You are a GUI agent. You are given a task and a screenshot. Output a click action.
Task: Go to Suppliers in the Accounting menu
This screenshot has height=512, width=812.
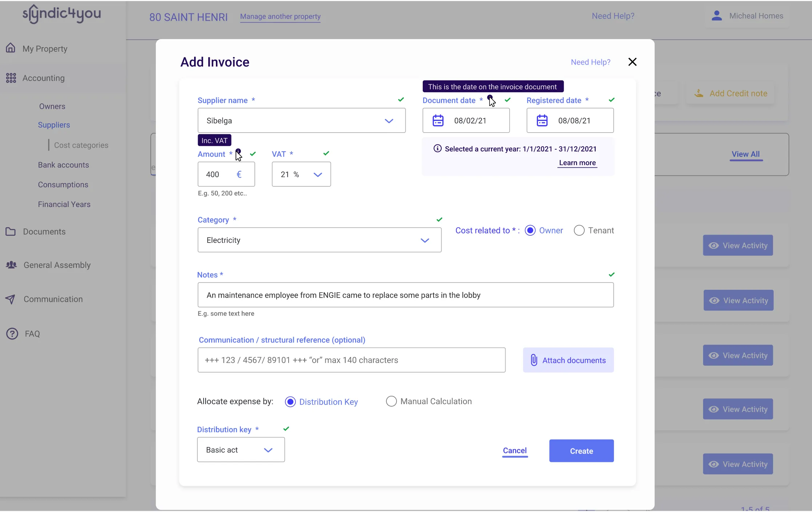pos(54,125)
